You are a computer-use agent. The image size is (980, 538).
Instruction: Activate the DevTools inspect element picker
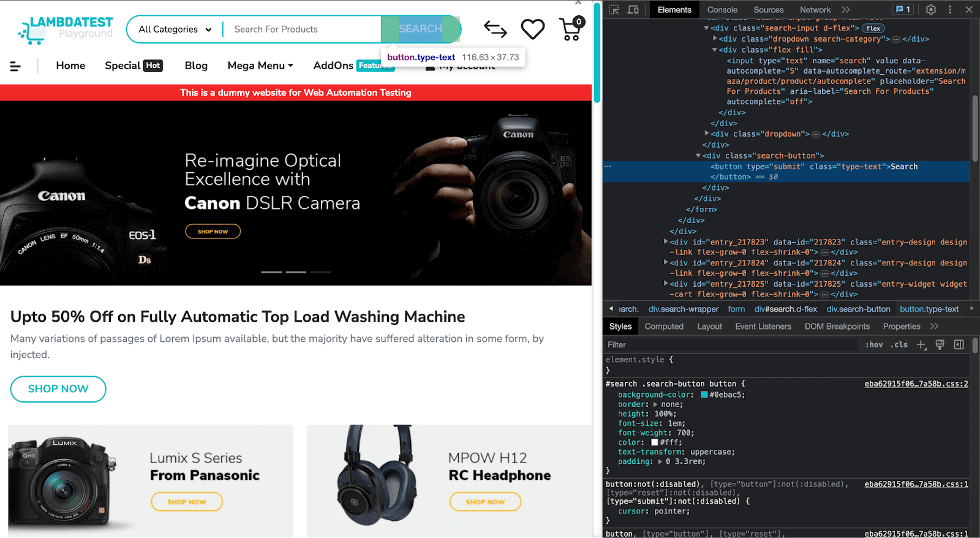tap(614, 10)
